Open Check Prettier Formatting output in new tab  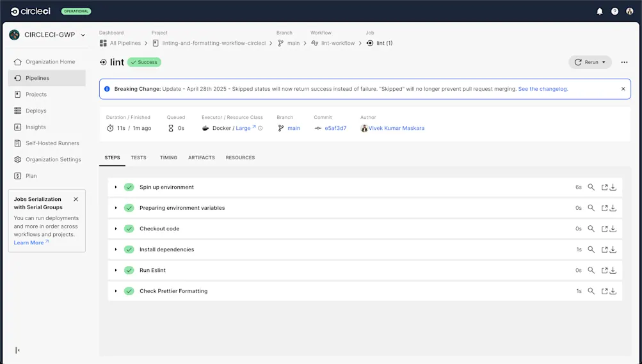(604, 291)
